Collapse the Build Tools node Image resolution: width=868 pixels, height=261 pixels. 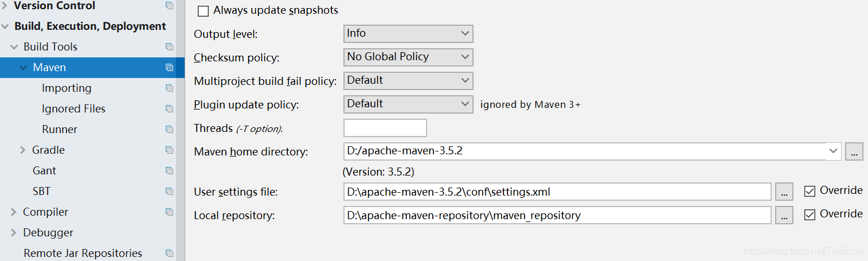tap(14, 47)
